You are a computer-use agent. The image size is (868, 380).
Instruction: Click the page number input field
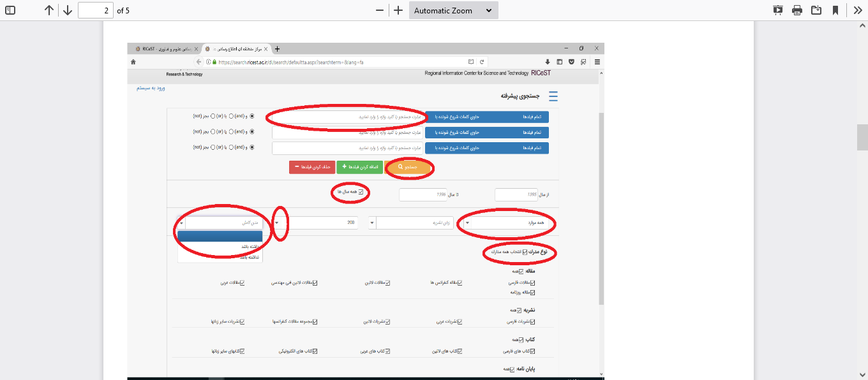pyautogui.click(x=95, y=10)
